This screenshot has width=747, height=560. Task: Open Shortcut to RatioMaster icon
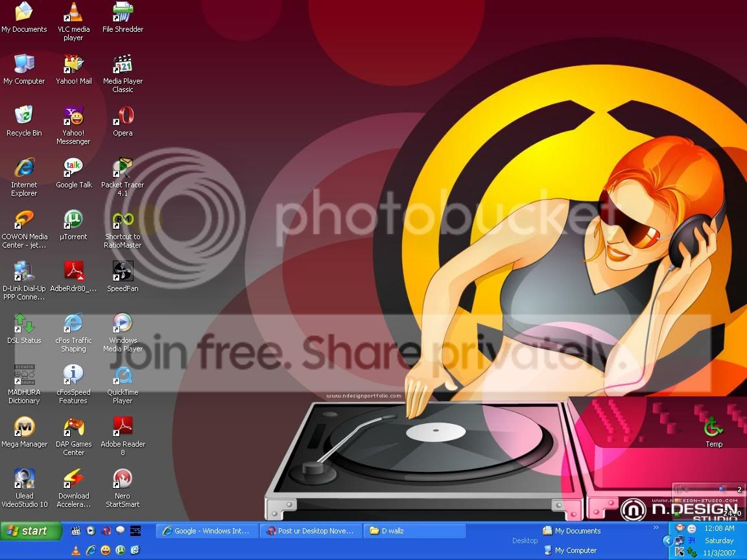tap(123, 229)
